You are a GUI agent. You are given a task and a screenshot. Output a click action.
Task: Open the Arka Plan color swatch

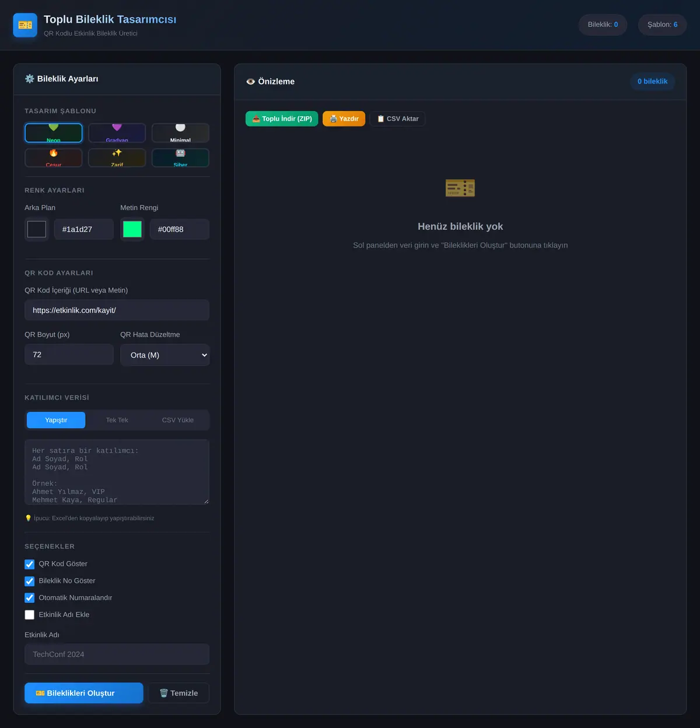click(37, 229)
